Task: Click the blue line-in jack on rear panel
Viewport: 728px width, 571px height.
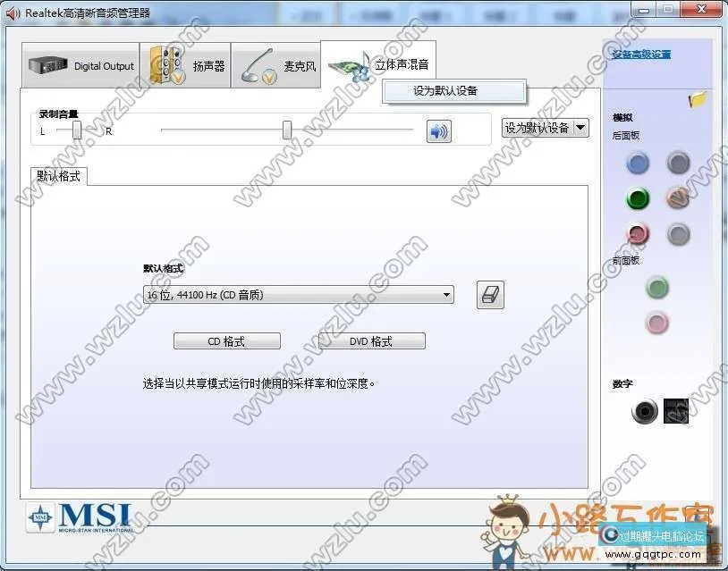Action: click(638, 164)
